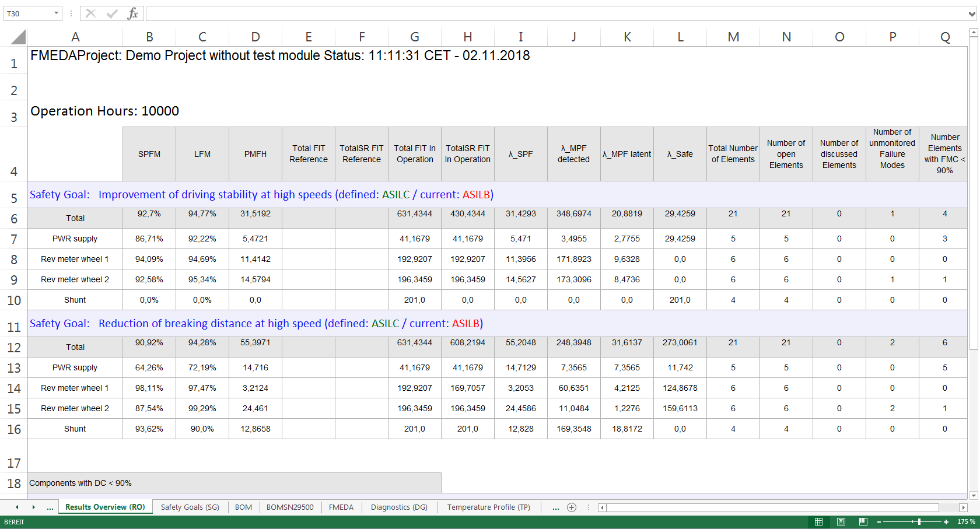Open the FMEDA sheet tab
This screenshot has height=529, width=980.
coord(341,507)
